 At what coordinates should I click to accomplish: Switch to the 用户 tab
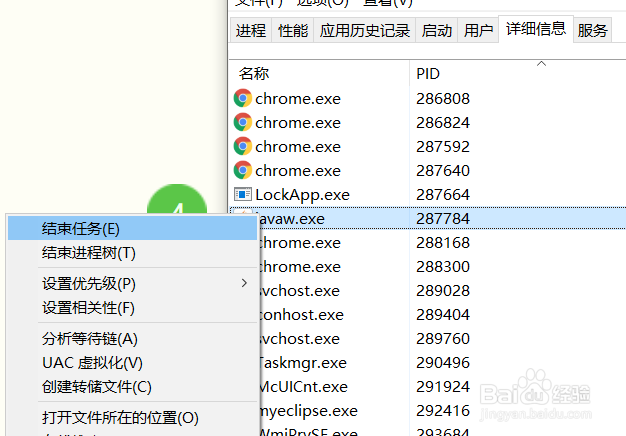point(478,30)
